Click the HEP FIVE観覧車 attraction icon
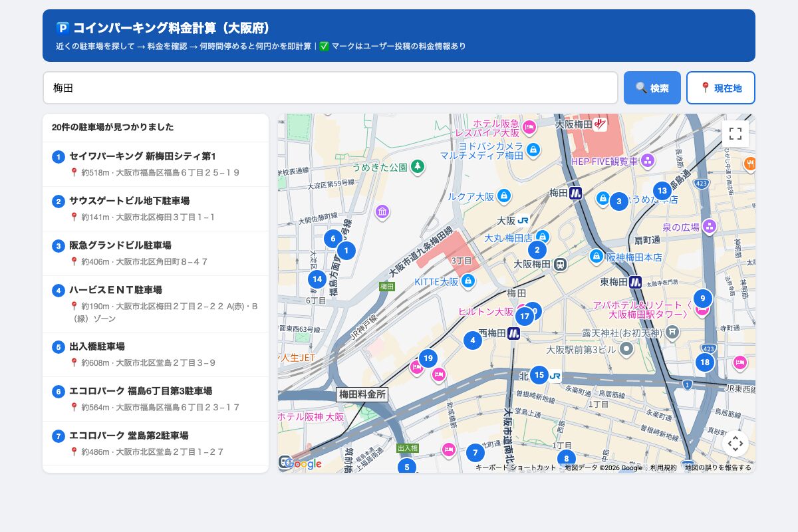798x532 pixels. tap(648, 160)
